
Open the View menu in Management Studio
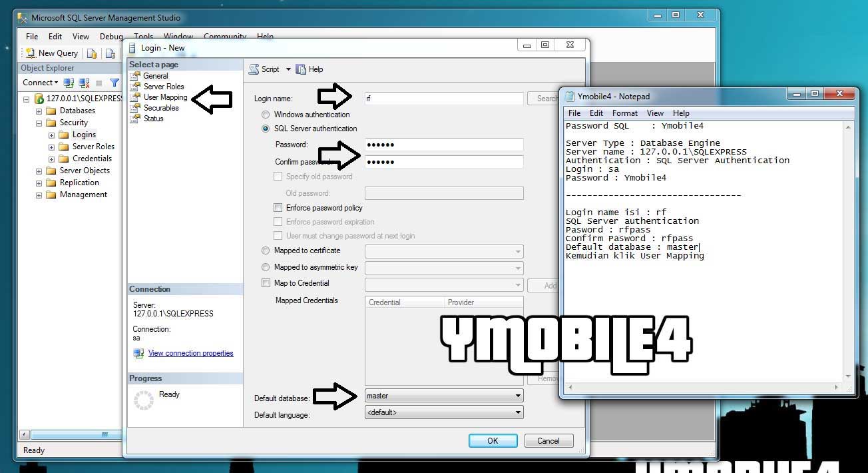pos(81,37)
